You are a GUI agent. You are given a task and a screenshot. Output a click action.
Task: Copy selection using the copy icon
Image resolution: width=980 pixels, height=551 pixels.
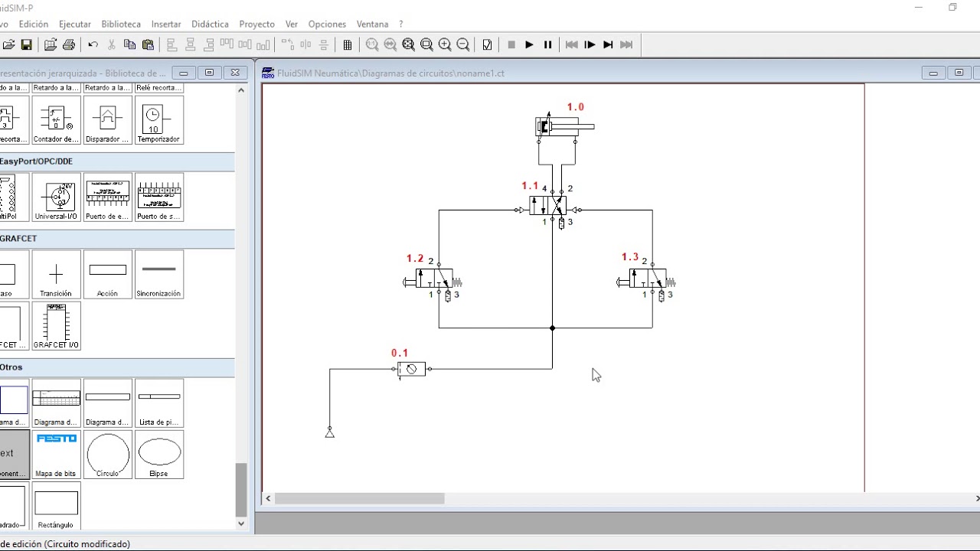130,44
